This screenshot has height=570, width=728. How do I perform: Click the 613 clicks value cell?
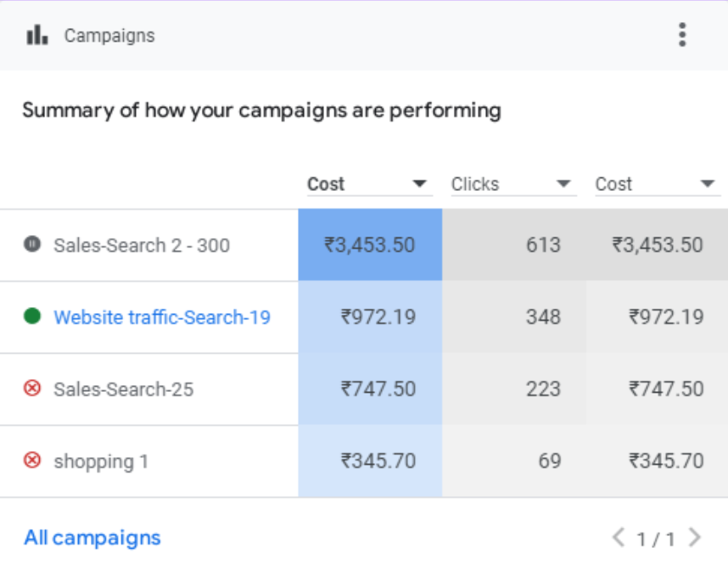542,245
